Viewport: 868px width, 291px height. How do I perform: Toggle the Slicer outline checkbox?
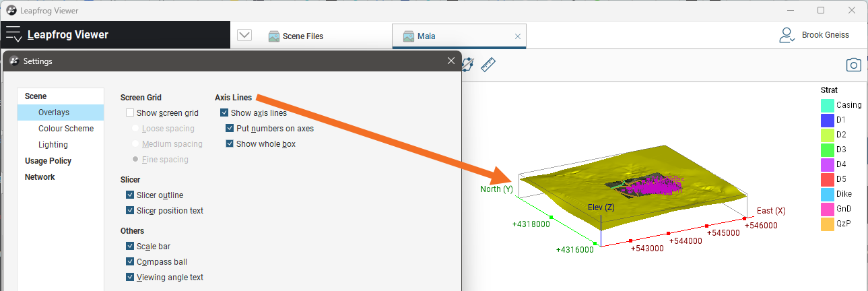(130, 195)
